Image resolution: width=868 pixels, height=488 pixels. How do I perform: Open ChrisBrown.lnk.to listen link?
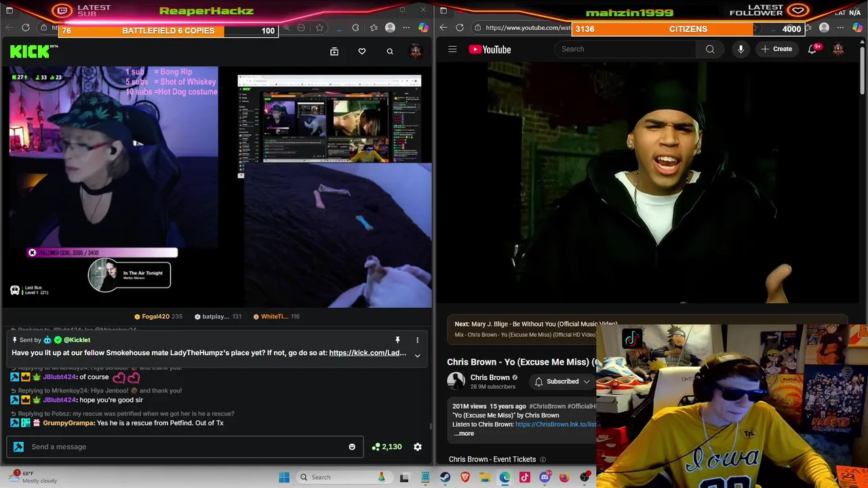tap(555, 424)
